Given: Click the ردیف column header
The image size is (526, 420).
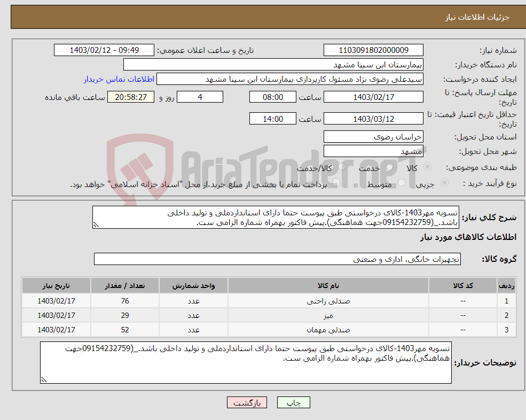Looking at the screenshot, I should [506, 286].
